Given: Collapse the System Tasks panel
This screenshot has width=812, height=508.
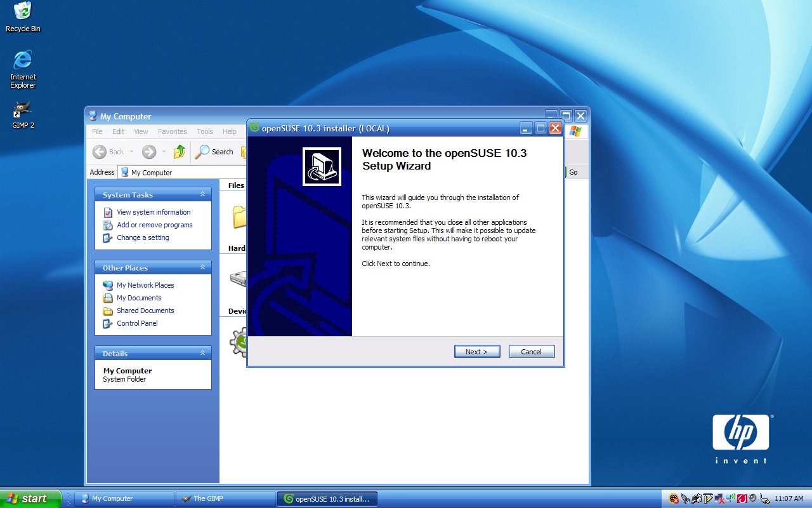Looking at the screenshot, I should click(x=202, y=194).
